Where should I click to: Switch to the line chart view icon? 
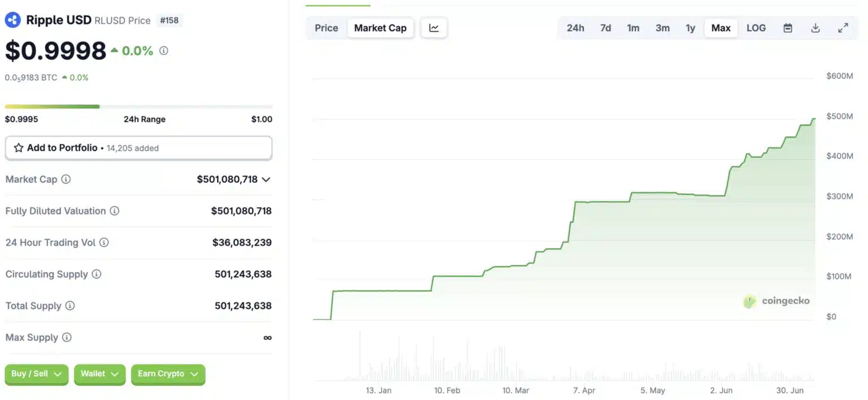[434, 28]
